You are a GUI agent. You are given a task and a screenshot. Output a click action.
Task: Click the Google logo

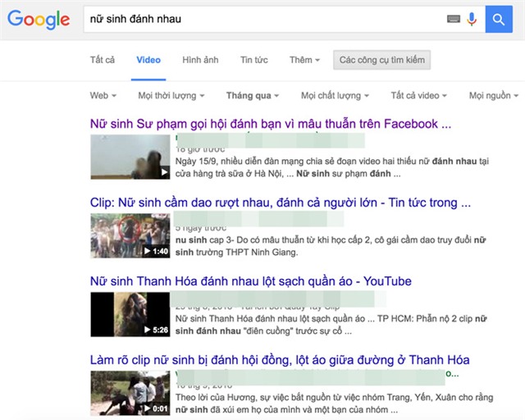click(39, 19)
